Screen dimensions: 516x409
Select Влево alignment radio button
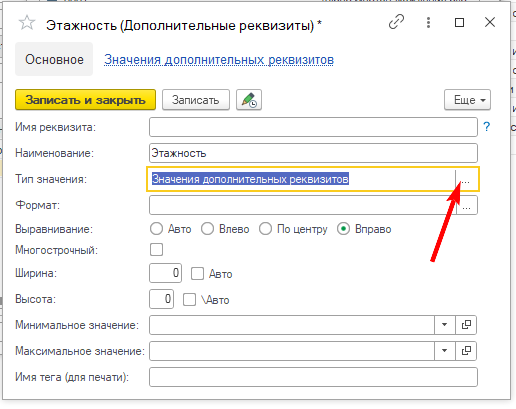(207, 229)
